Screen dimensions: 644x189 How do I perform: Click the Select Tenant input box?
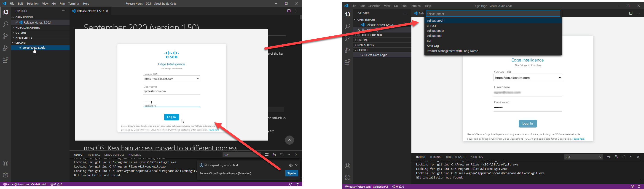pyautogui.click(x=493, y=14)
